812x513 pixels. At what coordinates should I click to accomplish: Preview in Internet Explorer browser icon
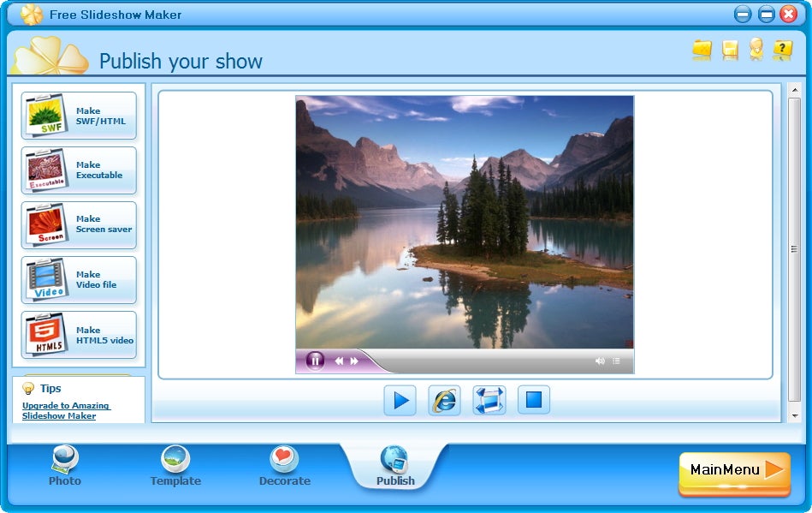(x=444, y=400)
